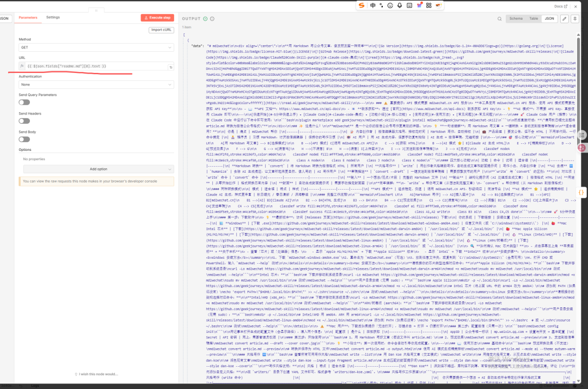Expand the Method dropdown showing GET
The width and height of the screenshot is (588, 389).
(x=96, y=47)
